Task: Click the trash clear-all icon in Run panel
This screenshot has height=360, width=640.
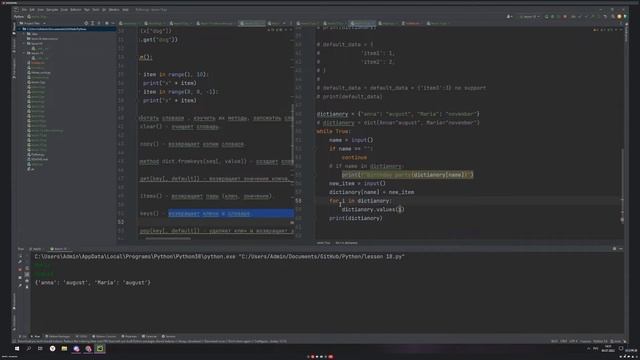Action: (x=27, y=287)
